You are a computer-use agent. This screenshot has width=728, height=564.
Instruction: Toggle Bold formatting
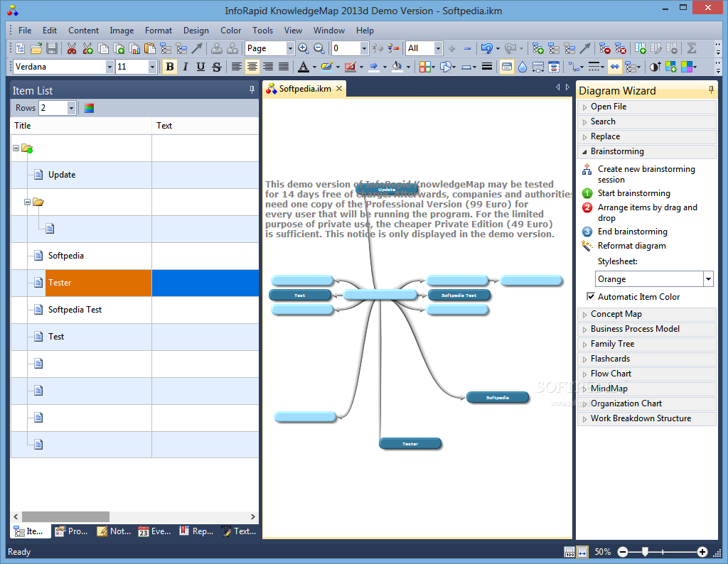click(169, 67)
